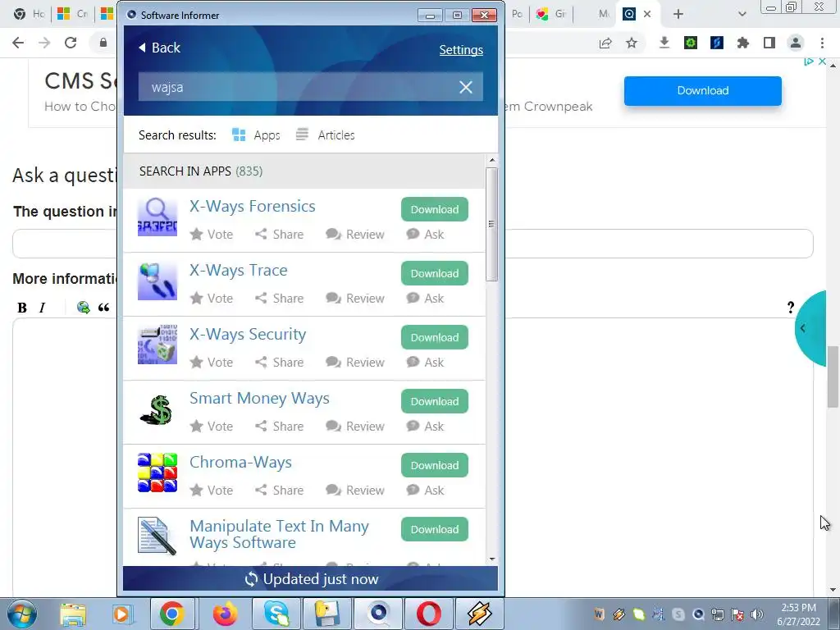Ask about X-Ways Trace
840x630 pixels.
tap(426, 299)
